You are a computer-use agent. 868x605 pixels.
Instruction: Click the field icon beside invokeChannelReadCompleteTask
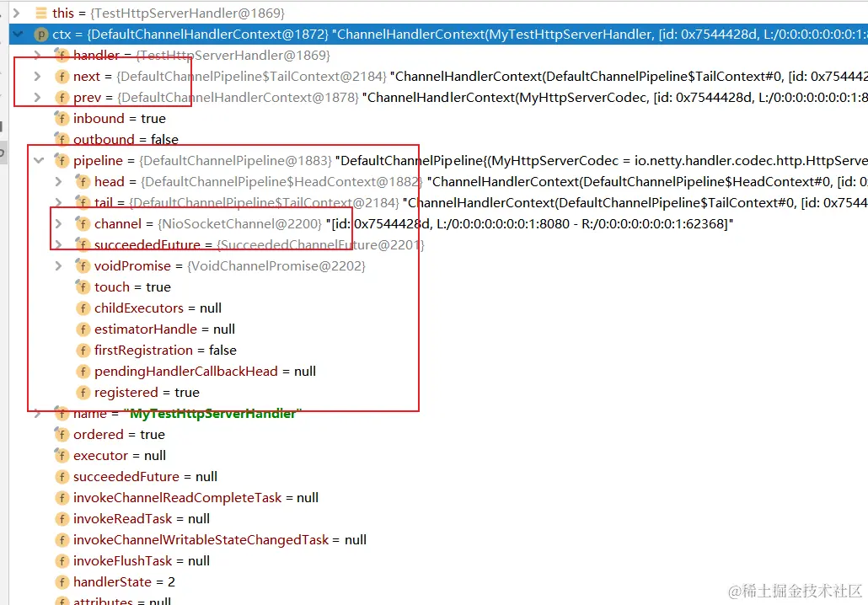point(62,498)
